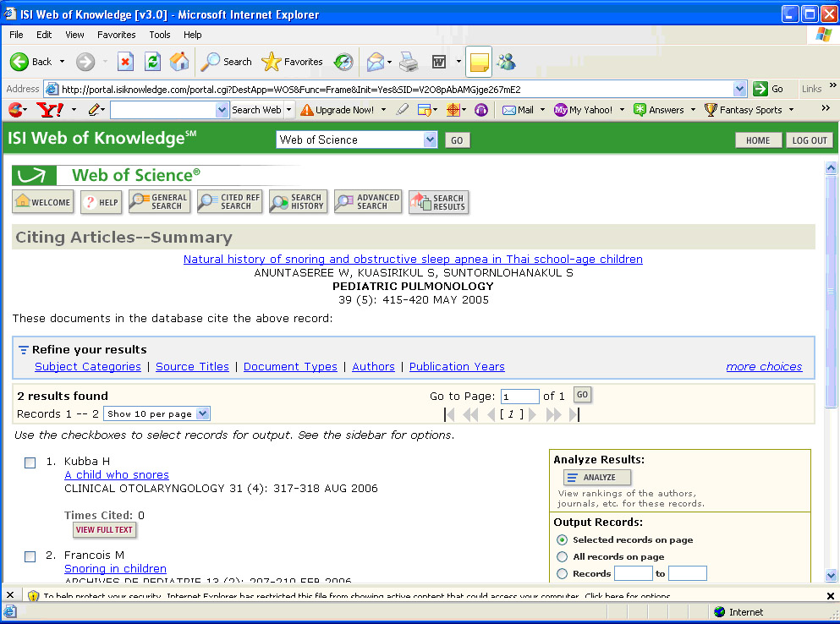Open the Edit menu
The width and height of the screenshot is (840, 624).
[x=44, y=35]
